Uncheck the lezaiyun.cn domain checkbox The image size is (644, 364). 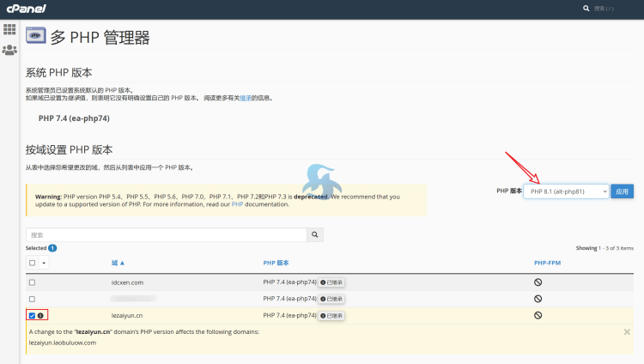point(32,316)
